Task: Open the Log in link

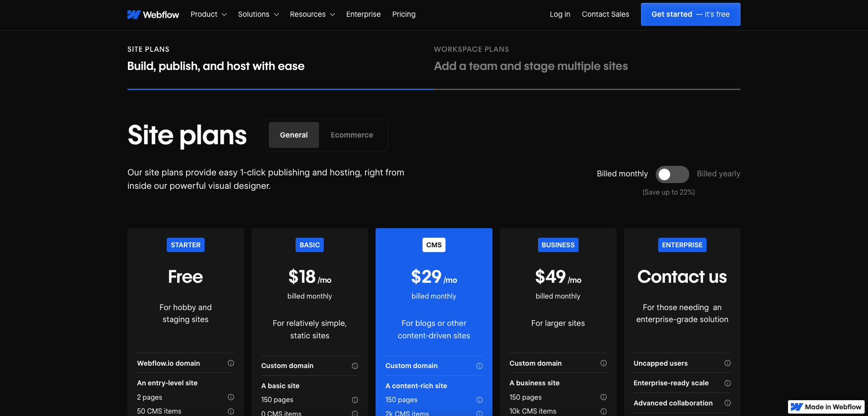Action: click(560, 14)
